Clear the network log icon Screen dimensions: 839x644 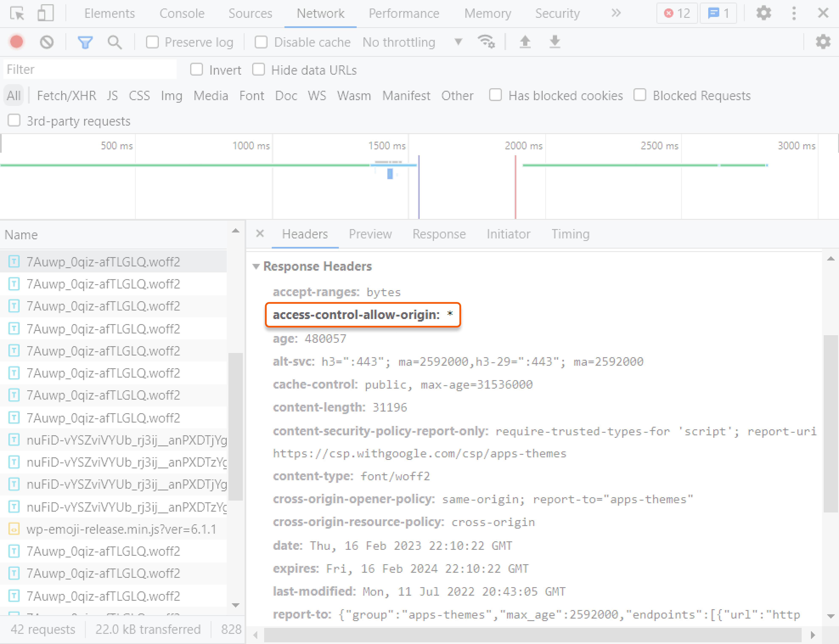click(47, 42)
